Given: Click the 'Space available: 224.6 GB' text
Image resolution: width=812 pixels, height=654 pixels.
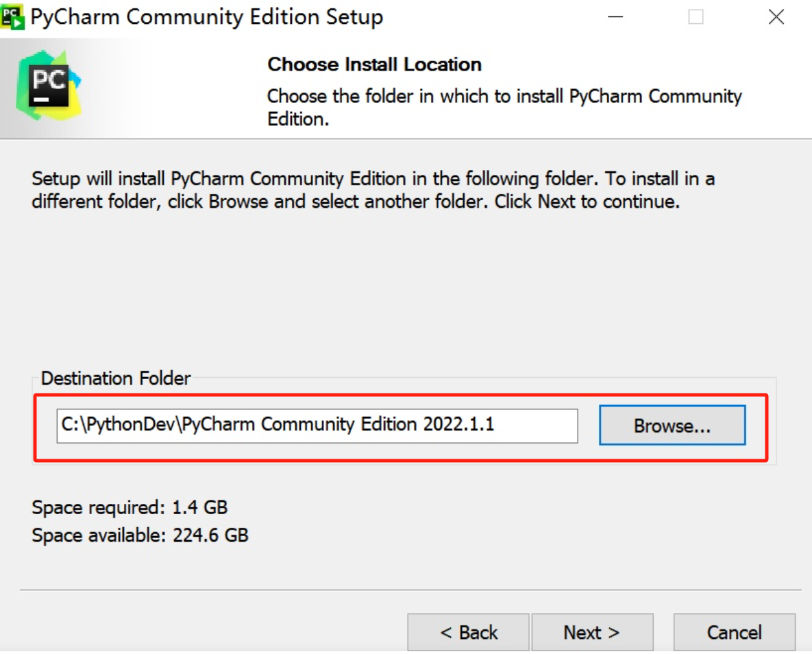Looking at the screenshot, I should pos(140,535).
